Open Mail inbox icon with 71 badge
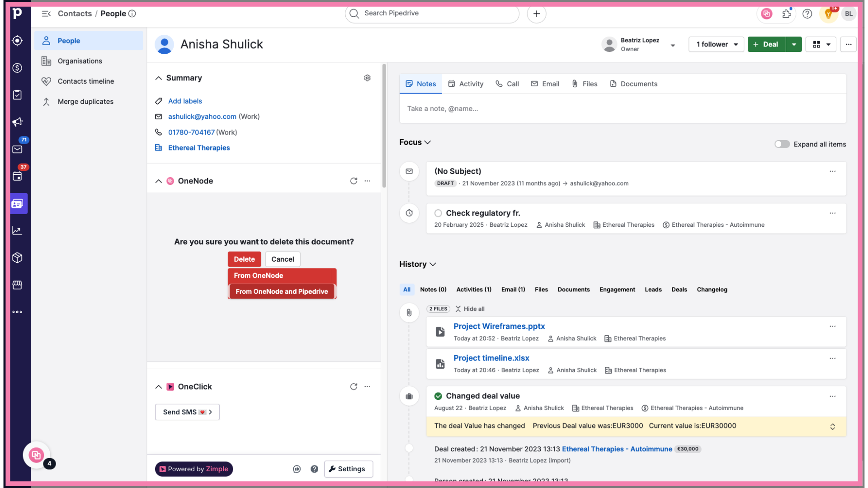The height and width of the screenshot is (488, 868). 17,149
